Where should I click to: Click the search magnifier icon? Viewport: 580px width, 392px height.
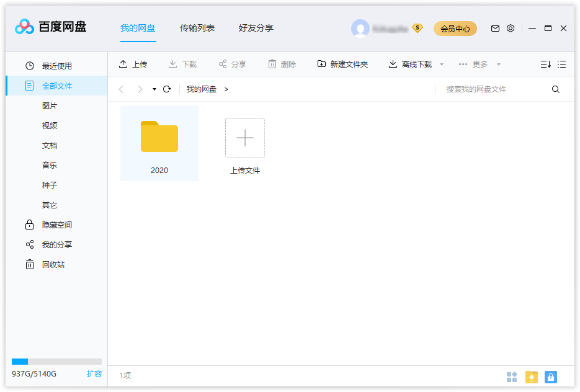point(555,89)
